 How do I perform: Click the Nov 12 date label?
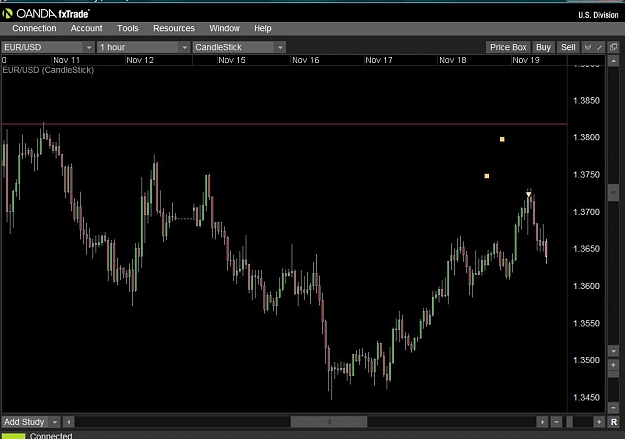coord(140,60)
